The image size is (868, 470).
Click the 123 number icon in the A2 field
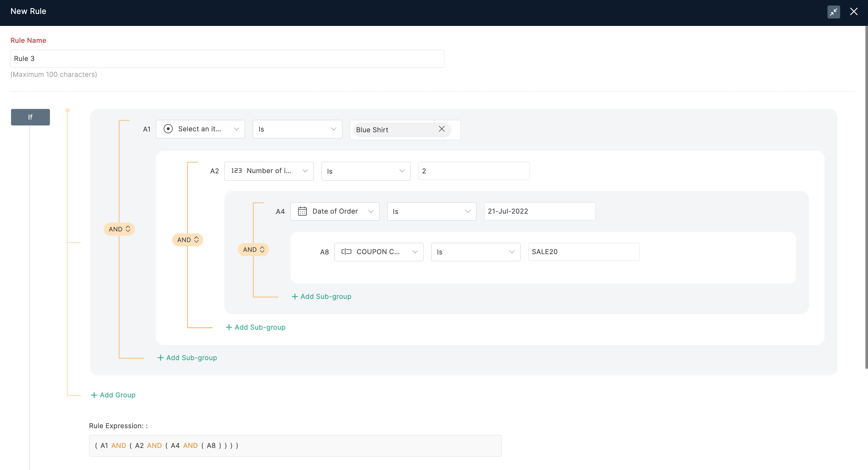pyautogui.click(x=236, y=171)
